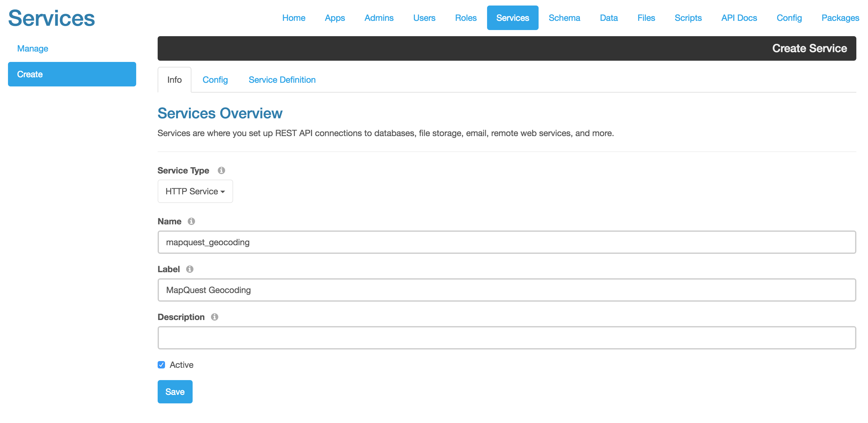The image size is (868, 423).
Task: Navigate to the Schema section
Action: [x=564, y=18]
